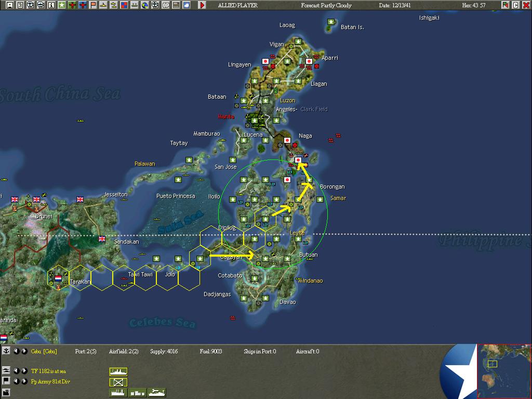Click the OP toolbar icon
Viewport: 532px width, 399px height.
pyautogui.click(x=166, y=5)
